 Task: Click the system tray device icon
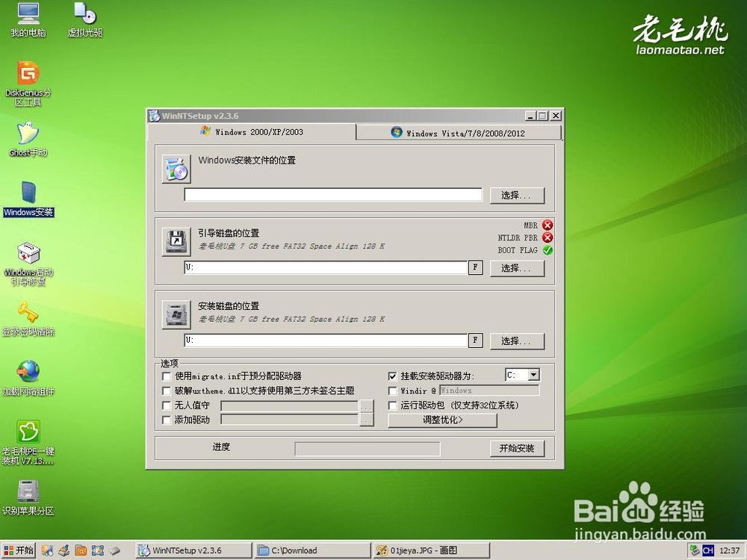(x=695, y=551)
